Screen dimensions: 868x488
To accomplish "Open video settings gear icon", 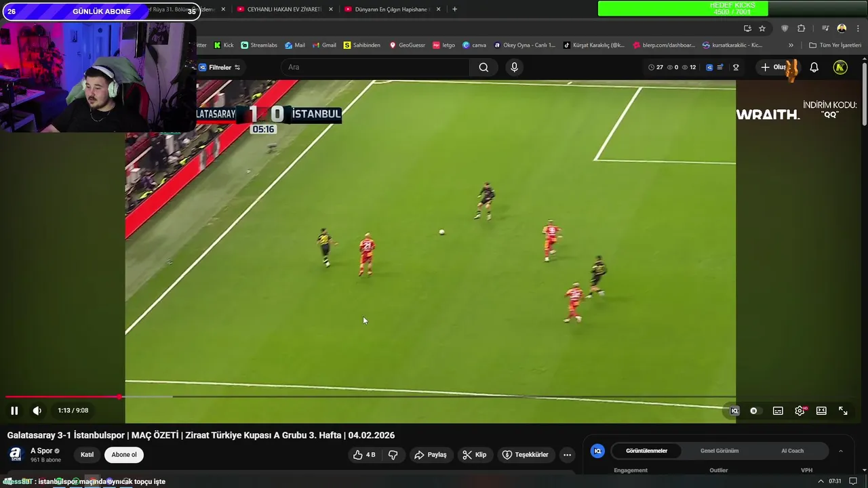I will coord(800,411).
